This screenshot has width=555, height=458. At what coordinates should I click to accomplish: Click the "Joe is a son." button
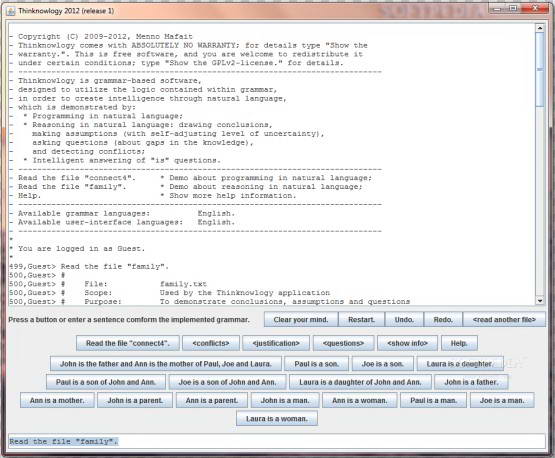tap(383, 364)
